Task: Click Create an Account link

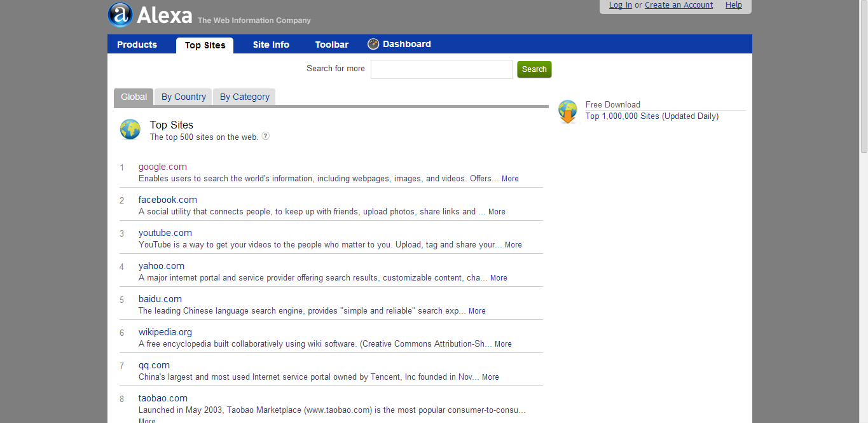Action: pos(679,5)
